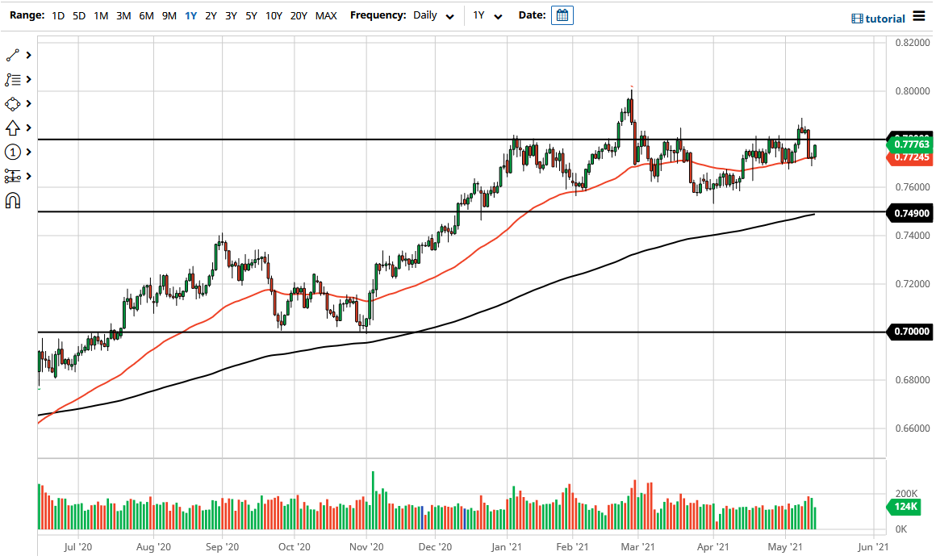
Task: Expand the trend line tool options
Action: [x=28, y=56]
